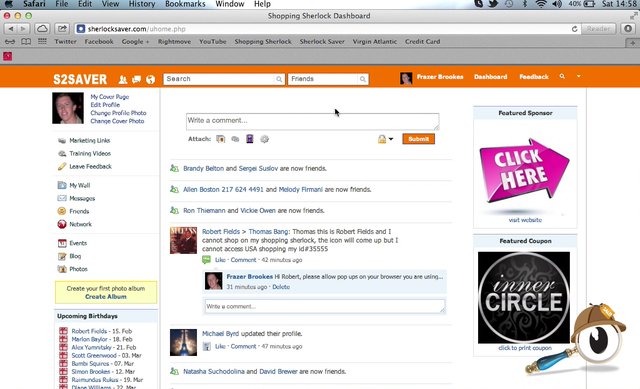Like Robert Fields' post from 42 minutes ago
640x389 pixels.
(x=220, y=260)
